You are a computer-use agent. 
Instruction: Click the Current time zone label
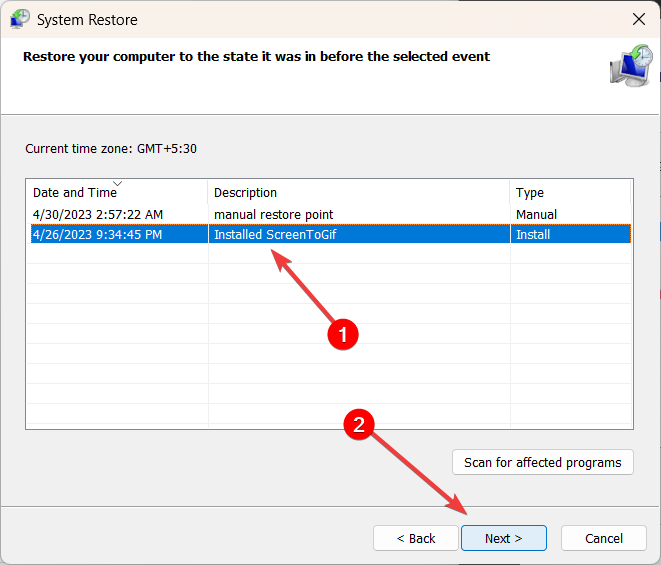111,148
